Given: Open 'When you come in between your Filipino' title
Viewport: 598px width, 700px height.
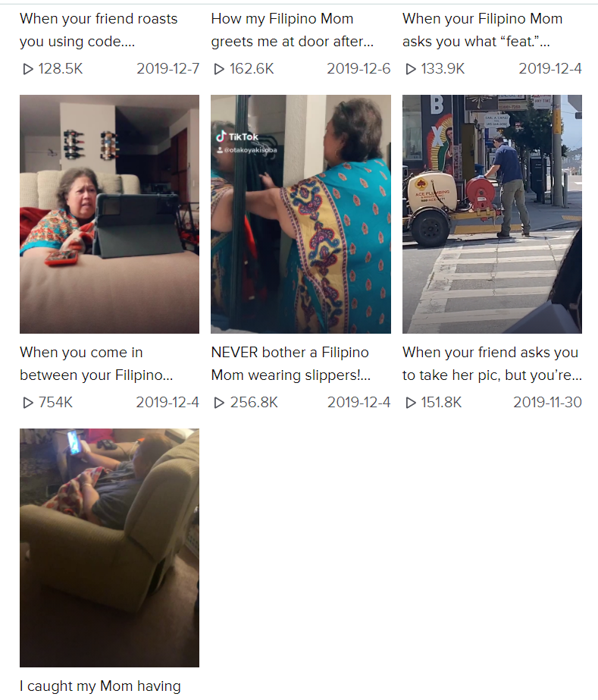Looking at the screenshot, I should [x=96, y=364].
